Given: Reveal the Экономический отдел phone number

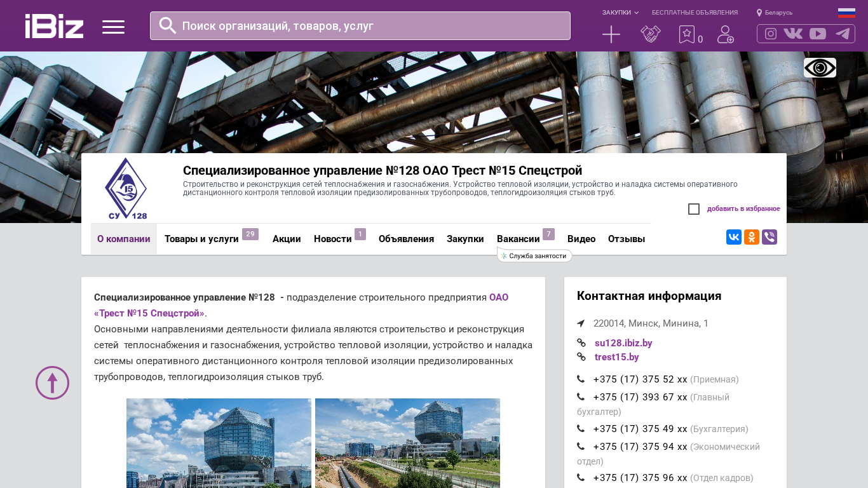Looking at the screenshot, I should click(641, 447).
